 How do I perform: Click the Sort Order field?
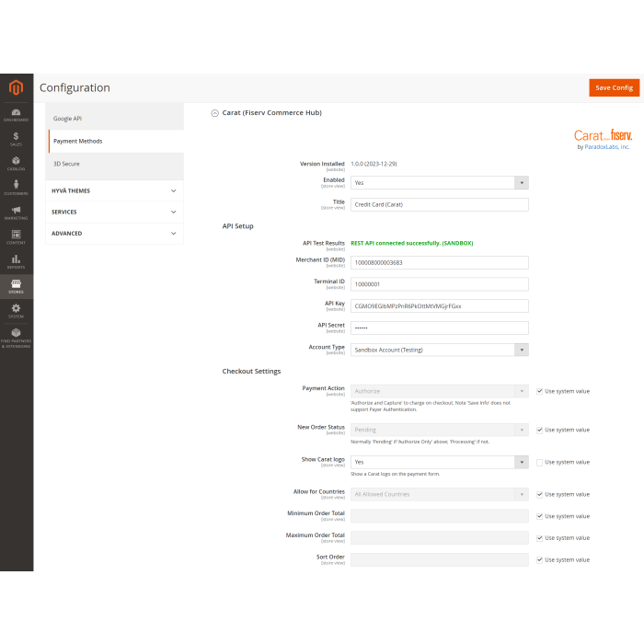[440, 559]
